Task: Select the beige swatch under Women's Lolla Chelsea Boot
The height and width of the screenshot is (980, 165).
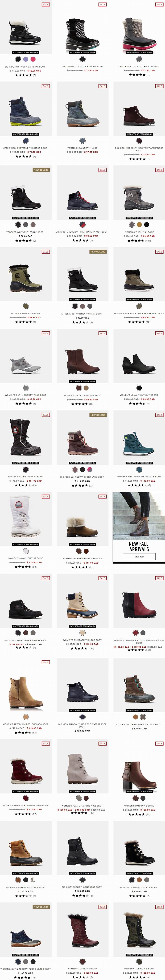Action: click(86, 388)
